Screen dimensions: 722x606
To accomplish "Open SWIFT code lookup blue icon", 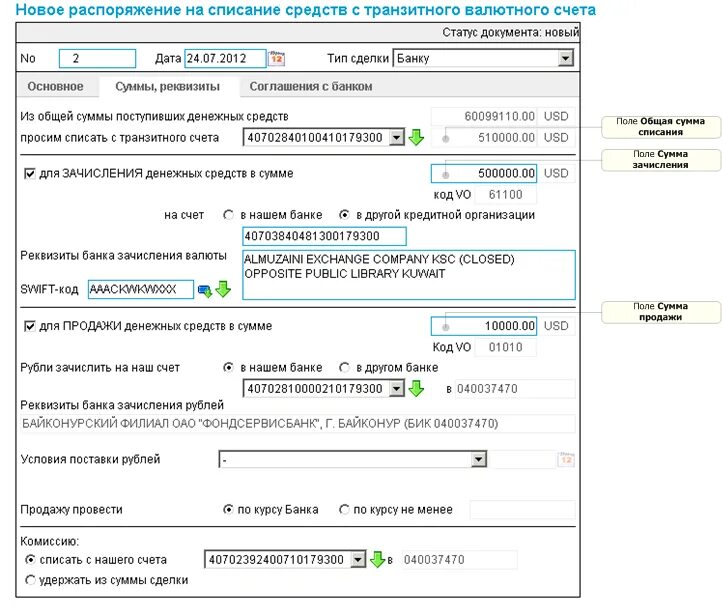I will tap(204, 290).
